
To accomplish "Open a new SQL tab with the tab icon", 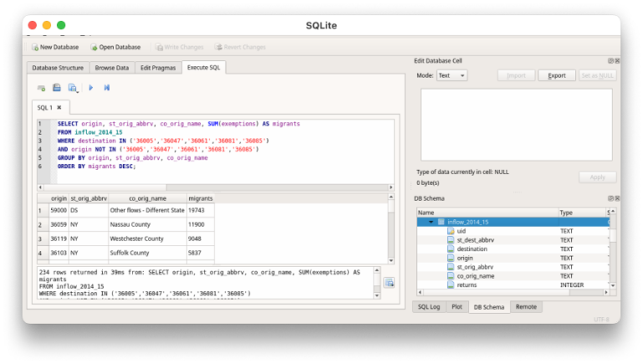I will pos(41,88).
